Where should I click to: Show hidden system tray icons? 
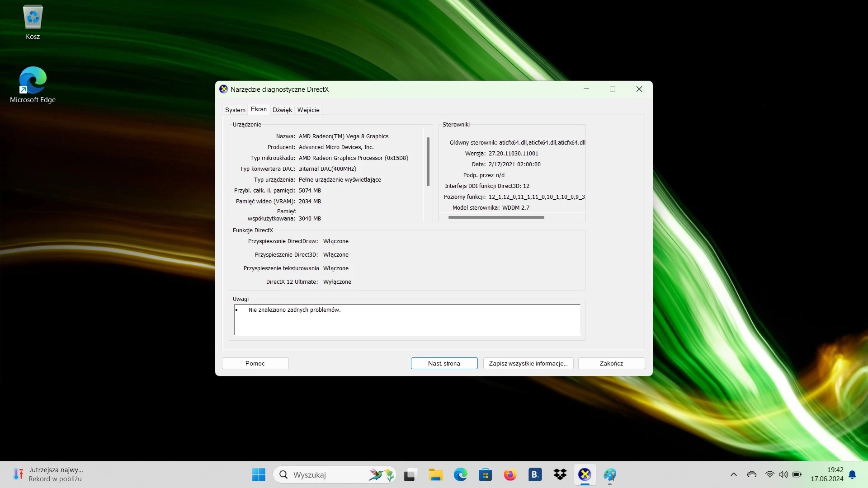tap(733, 474)
